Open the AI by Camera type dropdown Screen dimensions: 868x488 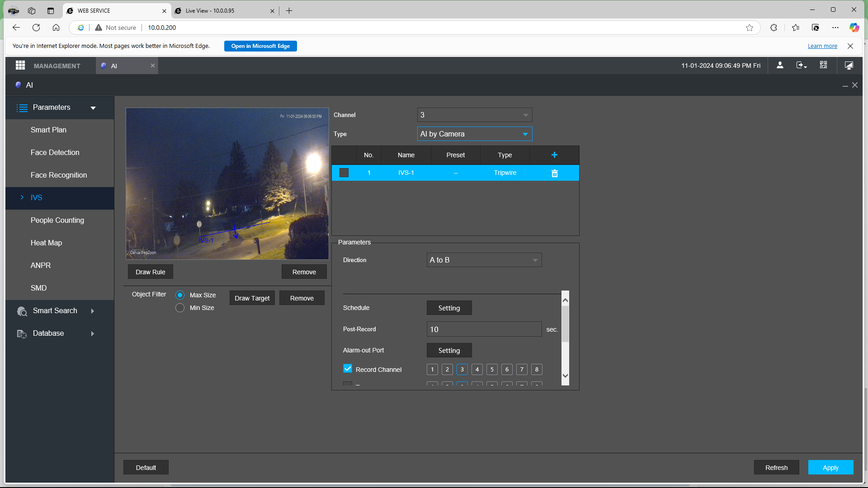(x=475, y=134)
